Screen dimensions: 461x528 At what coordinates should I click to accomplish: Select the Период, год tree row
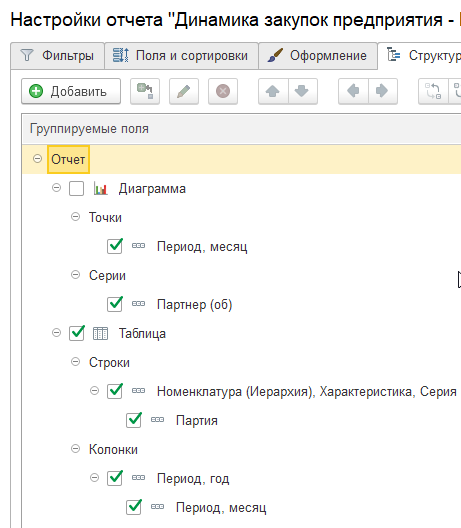pos(193,478)
